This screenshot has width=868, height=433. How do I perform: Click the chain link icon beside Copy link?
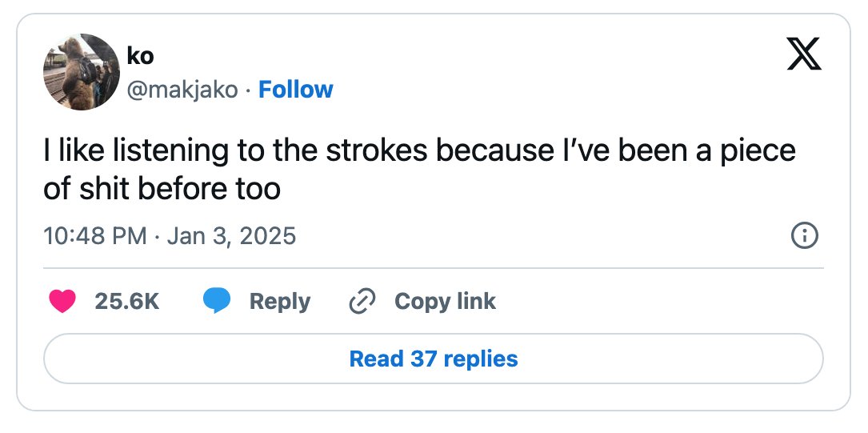point(362,301)
